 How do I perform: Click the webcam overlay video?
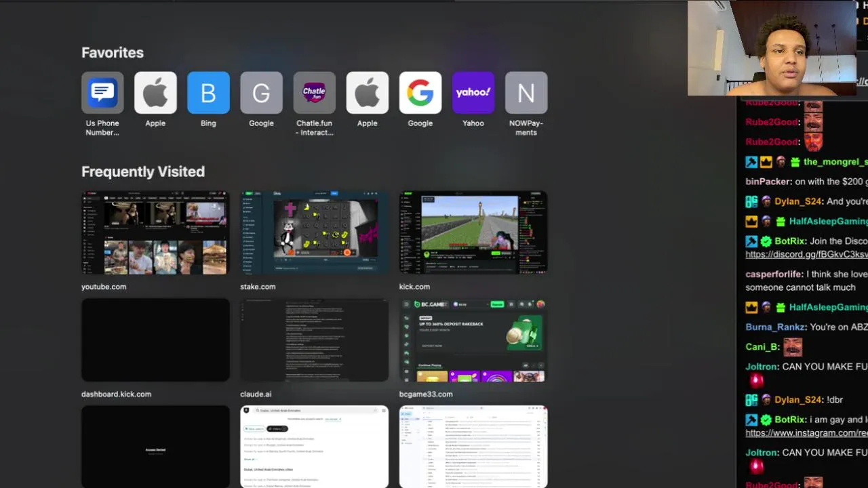point(772,47)
